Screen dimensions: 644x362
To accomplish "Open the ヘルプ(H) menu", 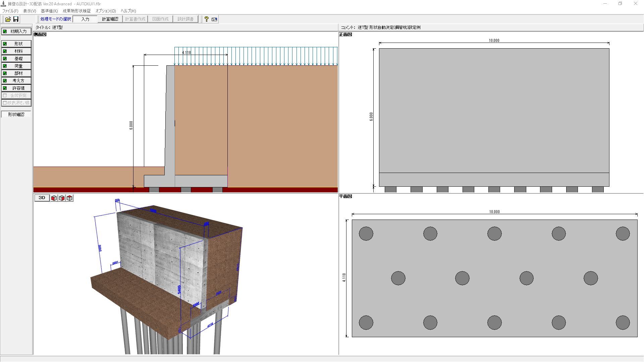I will 128,11.
